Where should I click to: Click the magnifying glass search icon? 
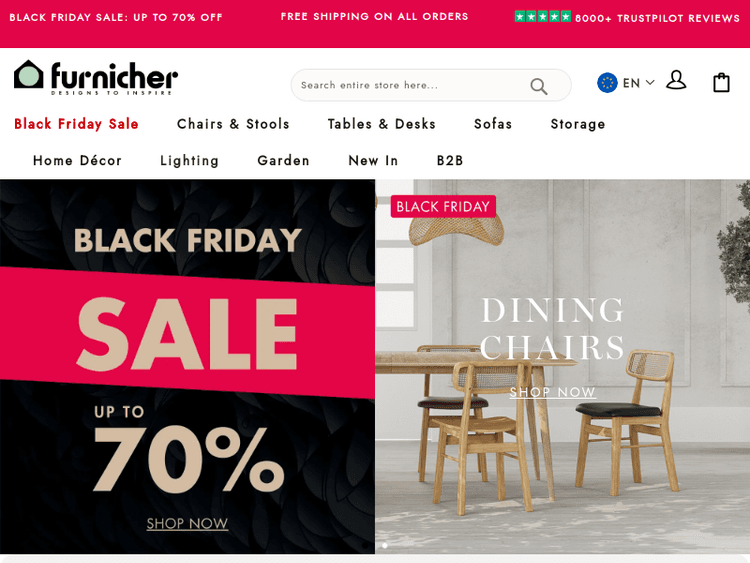(x=539, y=86)
